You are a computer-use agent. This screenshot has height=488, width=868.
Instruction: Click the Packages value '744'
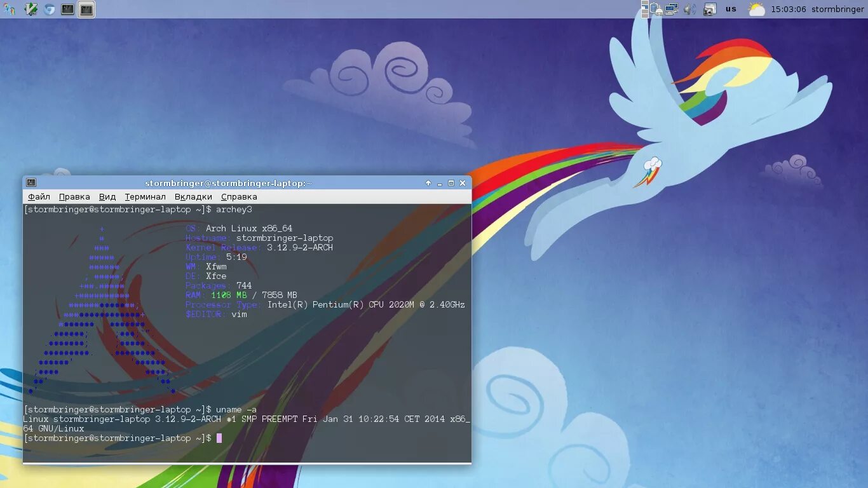pos(244,286)
